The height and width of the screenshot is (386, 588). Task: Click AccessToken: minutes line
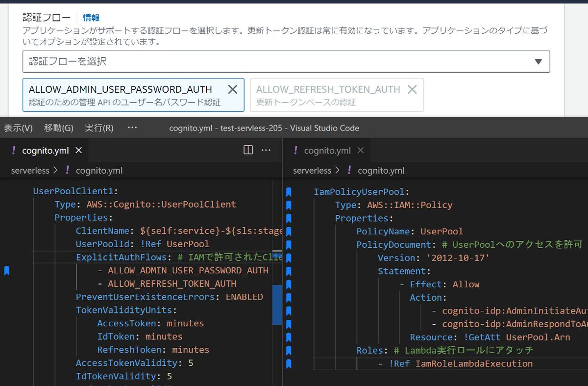click(x=150, y=323)
